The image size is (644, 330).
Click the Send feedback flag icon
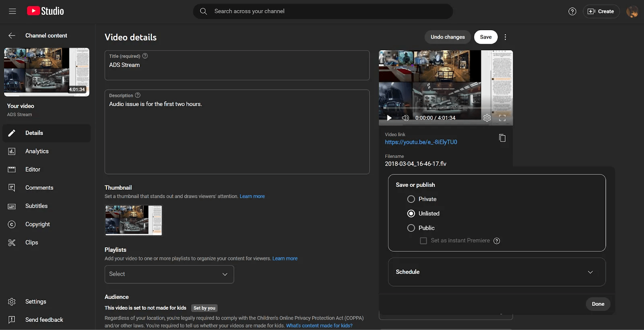point(12,320)
